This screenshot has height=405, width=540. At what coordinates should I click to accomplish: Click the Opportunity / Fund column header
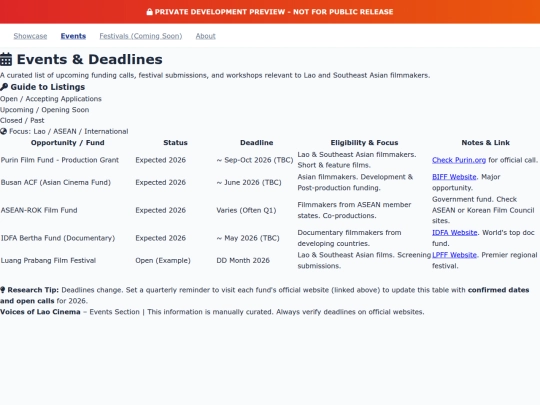[68, 143]
